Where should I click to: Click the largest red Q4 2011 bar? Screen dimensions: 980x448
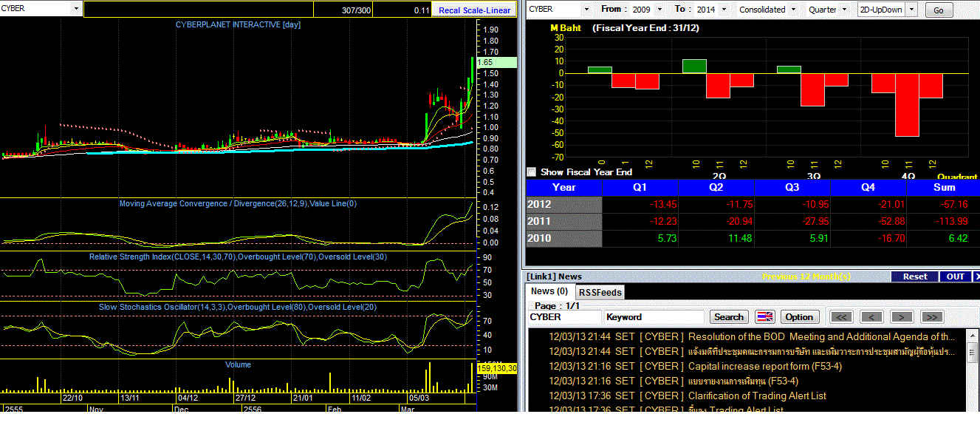pyautogui.click(x=907, y=104)
